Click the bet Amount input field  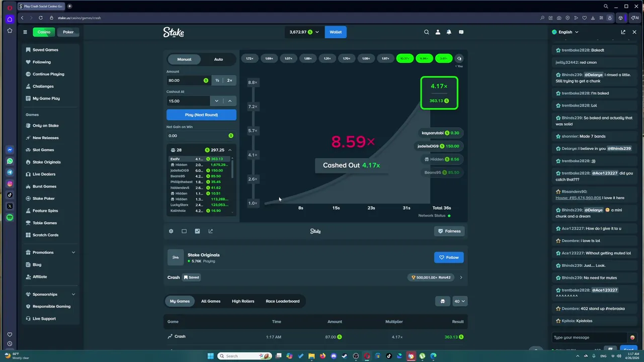(189, 80)
